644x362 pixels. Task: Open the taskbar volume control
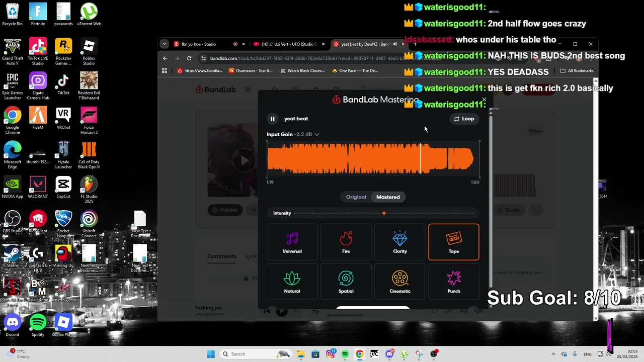(x=608, y=354)
